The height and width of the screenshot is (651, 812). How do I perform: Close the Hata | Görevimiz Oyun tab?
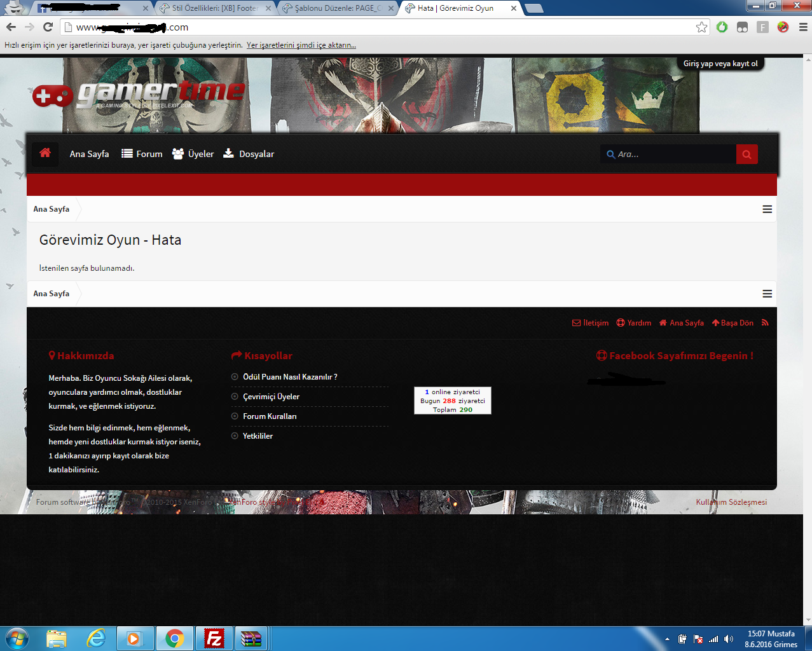(x=514, y=8)
